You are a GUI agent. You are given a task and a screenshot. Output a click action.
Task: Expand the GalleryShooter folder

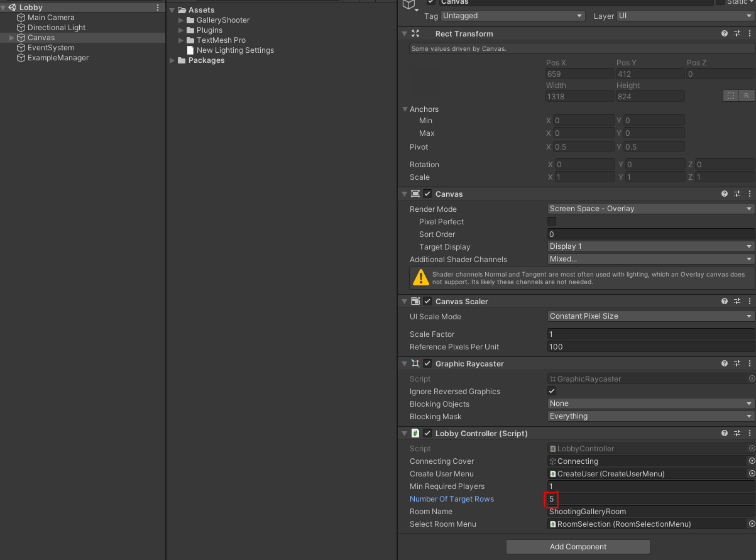tap(182, 20)
